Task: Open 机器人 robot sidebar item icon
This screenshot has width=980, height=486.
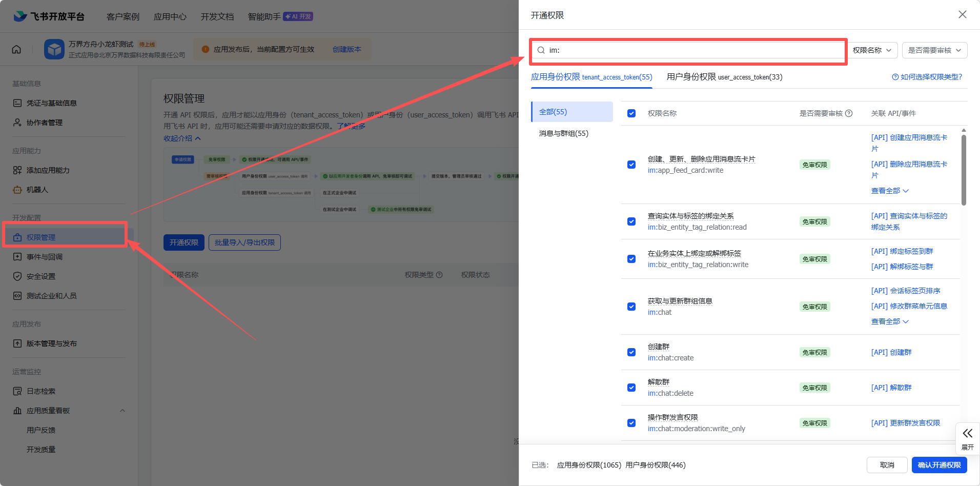Action: (x=17, y=190)
